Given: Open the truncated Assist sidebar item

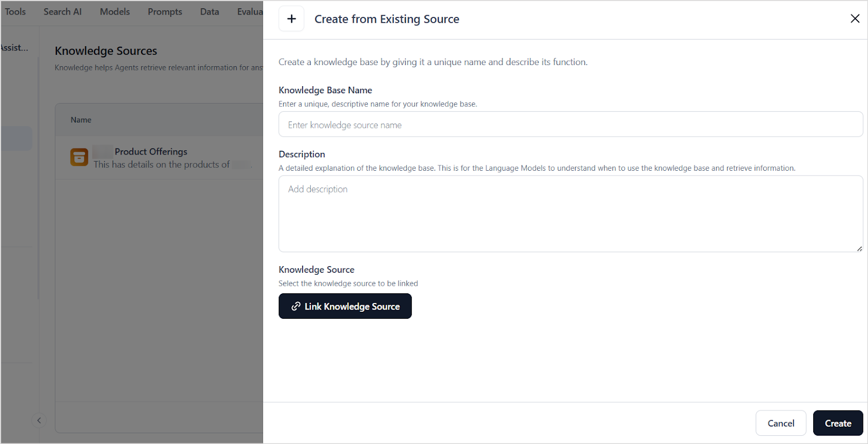Looking at the screenshot, I should click(14, 48).
